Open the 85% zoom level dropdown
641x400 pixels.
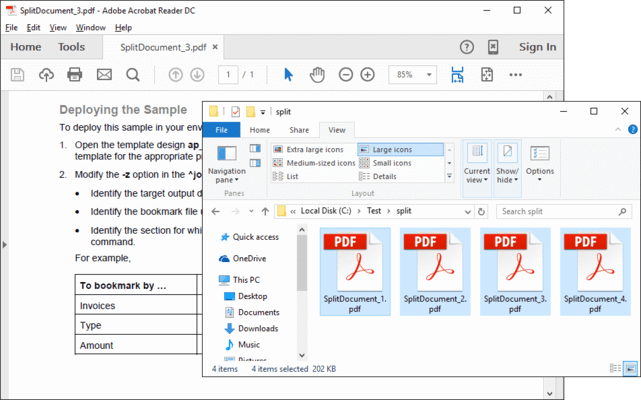tap(414, 75)
